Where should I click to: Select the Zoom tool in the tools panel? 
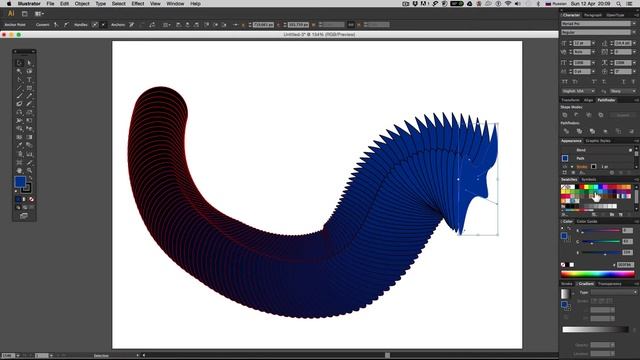pyautogui.click(x=29, y=171)
